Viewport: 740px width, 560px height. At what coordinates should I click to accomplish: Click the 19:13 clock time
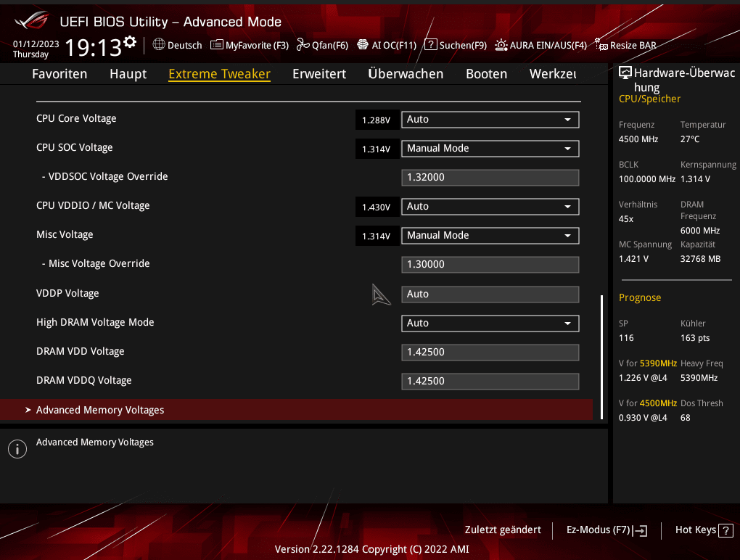(93, 47)
